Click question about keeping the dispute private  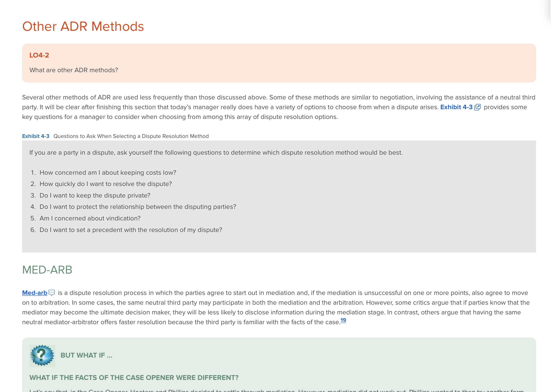point(95,195)
